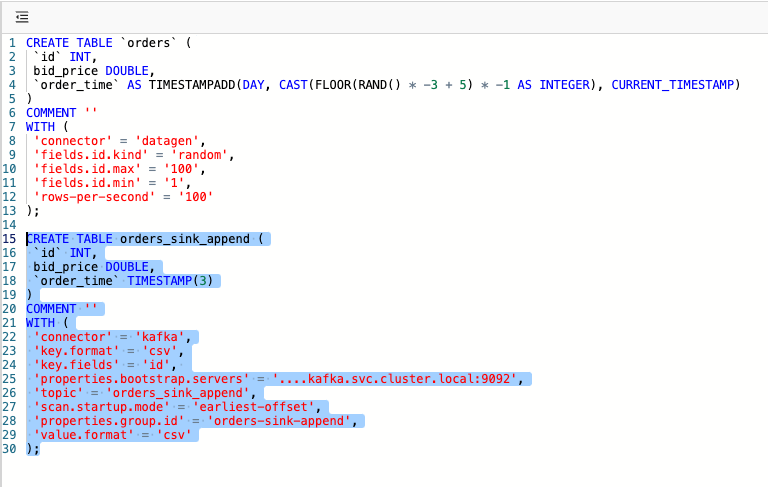Screen dimensions: 768x487
Task: Click line number 30 in the gutter
Action: [9, 449]
